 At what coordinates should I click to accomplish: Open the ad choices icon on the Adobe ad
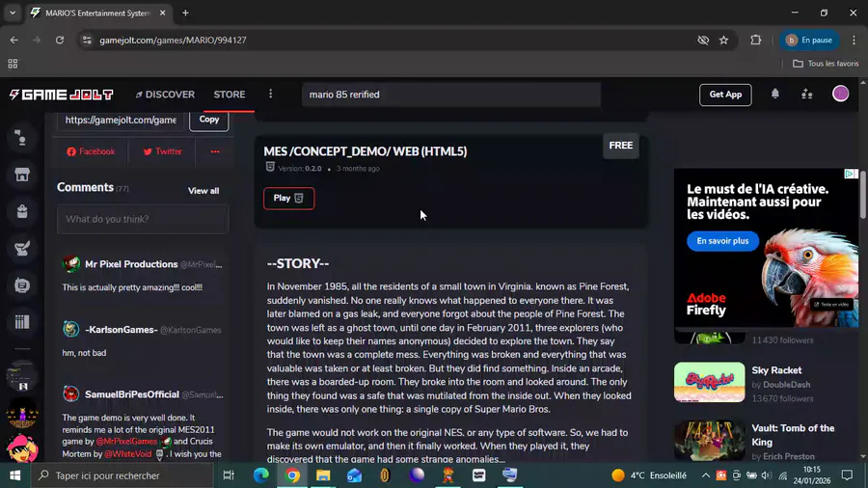pos(849,174)
